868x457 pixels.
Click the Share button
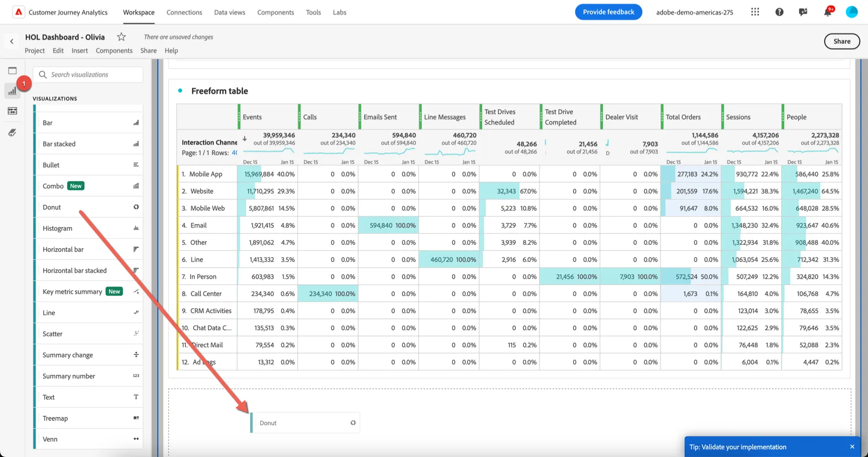(842, 41)
